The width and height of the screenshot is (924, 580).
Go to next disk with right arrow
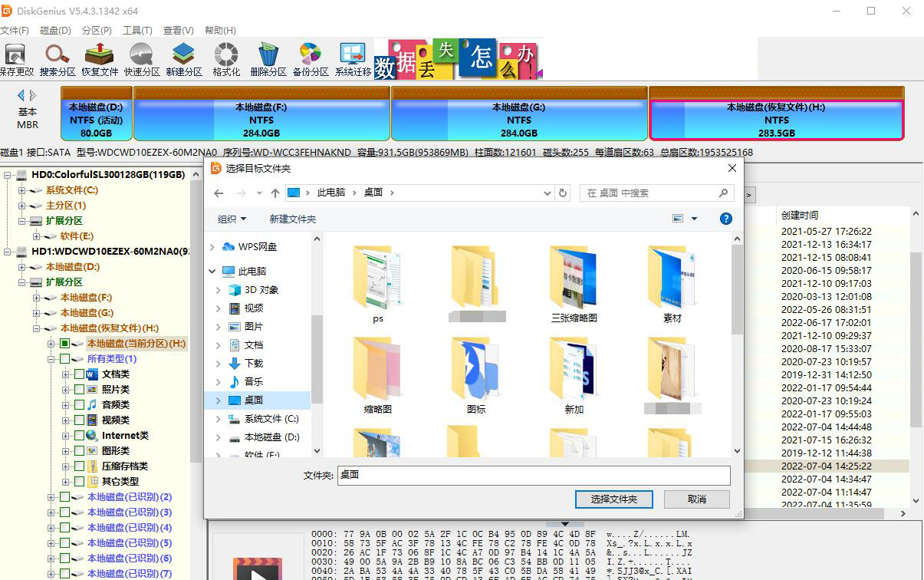click(x=33, y=95)
